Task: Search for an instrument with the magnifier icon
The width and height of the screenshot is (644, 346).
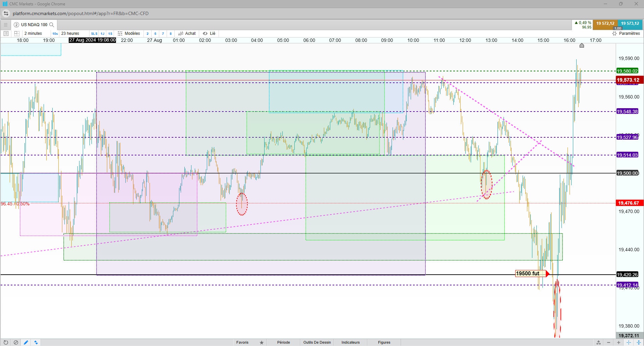Action: click(52, 25)
